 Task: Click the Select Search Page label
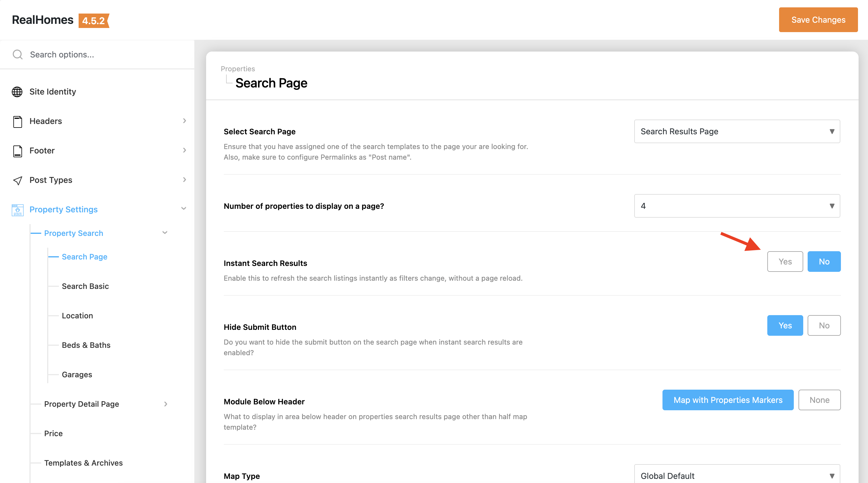[260, 131]
